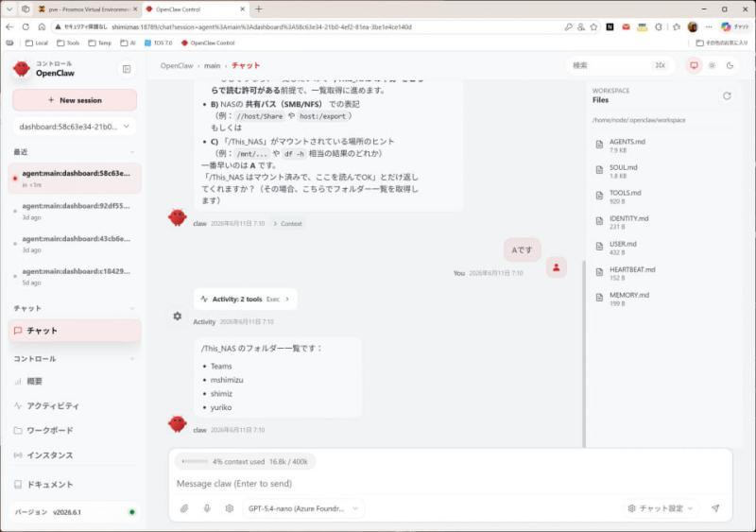Collapse the 最近 section chevron
The image size is (756, 532).
132,152
